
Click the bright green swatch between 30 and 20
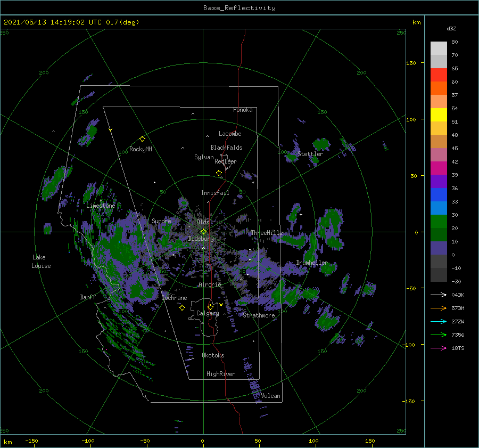pos(439,222)
